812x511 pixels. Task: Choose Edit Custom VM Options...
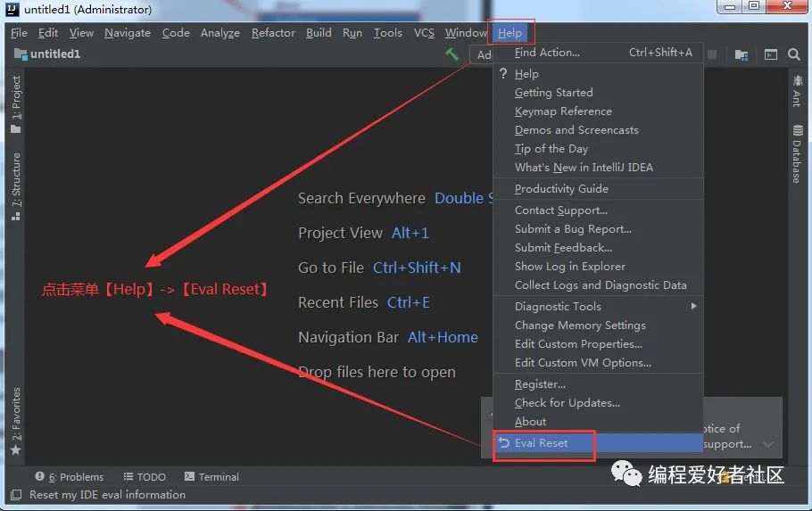(x=598, y=362)
